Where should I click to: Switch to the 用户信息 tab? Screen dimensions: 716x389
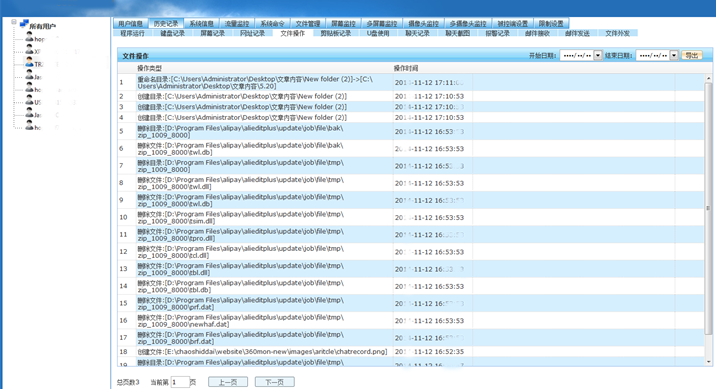point(131,23)
